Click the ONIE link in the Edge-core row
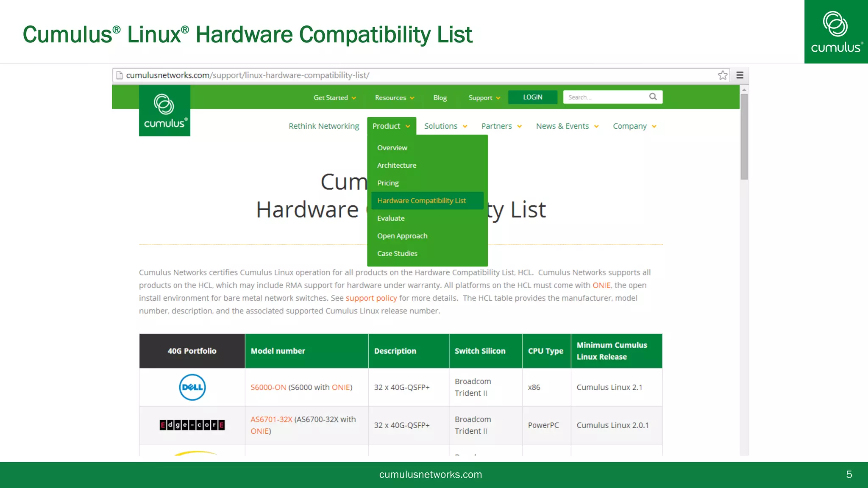 (x=260, y=431)
